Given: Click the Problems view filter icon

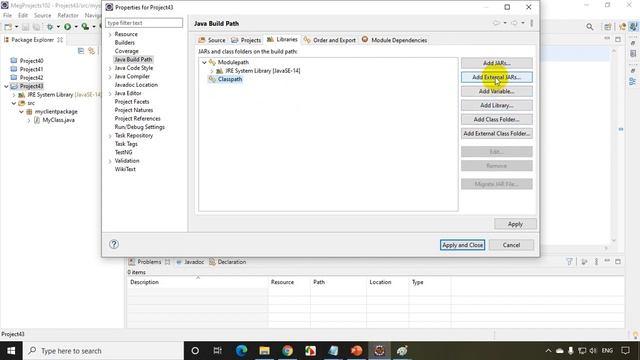Looking at the screenshot, I should (x=569, y=262).
